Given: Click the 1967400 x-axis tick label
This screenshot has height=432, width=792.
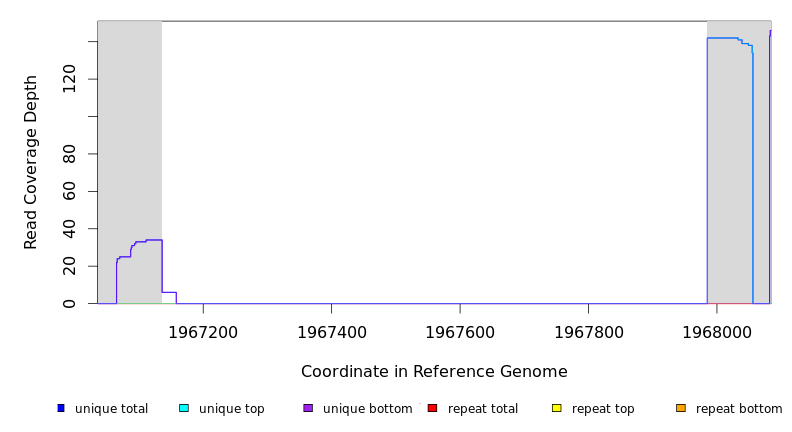Looking at the screenshot, I should pos(331,330).
